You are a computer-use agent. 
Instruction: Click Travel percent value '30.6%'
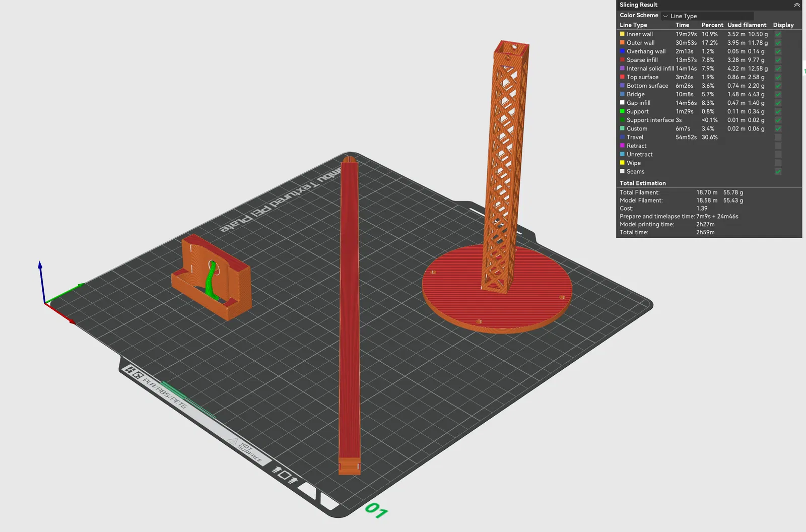pos(710,137)
